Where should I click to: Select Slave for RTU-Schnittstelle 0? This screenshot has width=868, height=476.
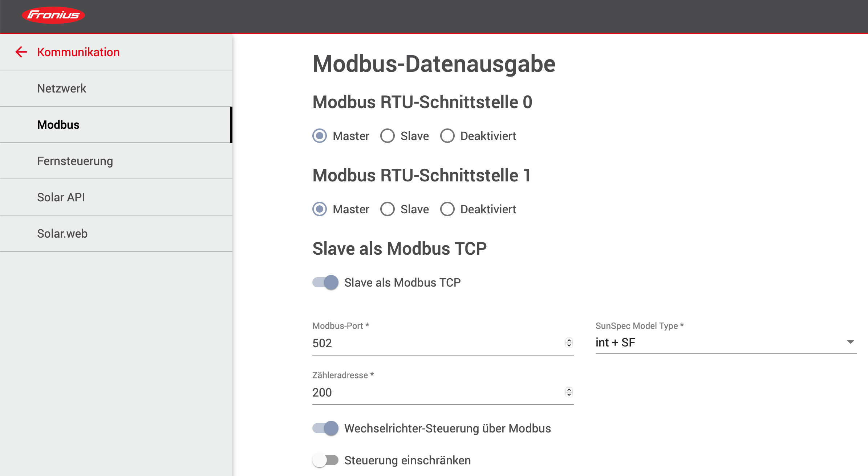click(x=388, y=136)
